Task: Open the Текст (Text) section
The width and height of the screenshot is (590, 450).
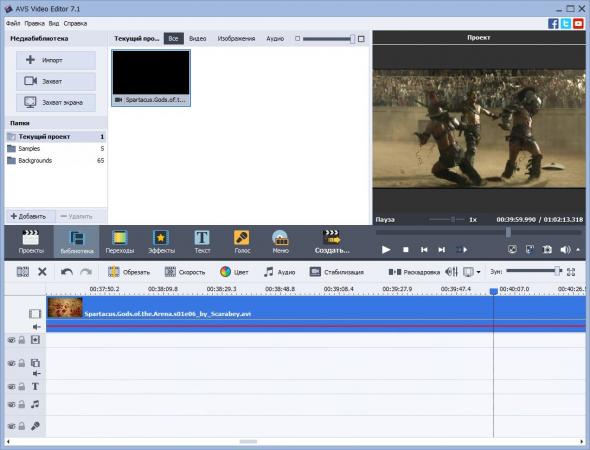Action: click(x=202, y=242)
